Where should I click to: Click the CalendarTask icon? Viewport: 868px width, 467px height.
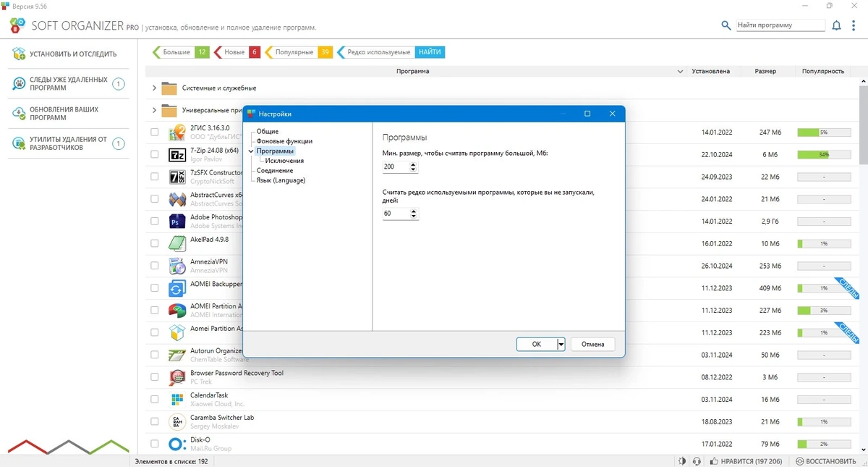coord(177,399)
